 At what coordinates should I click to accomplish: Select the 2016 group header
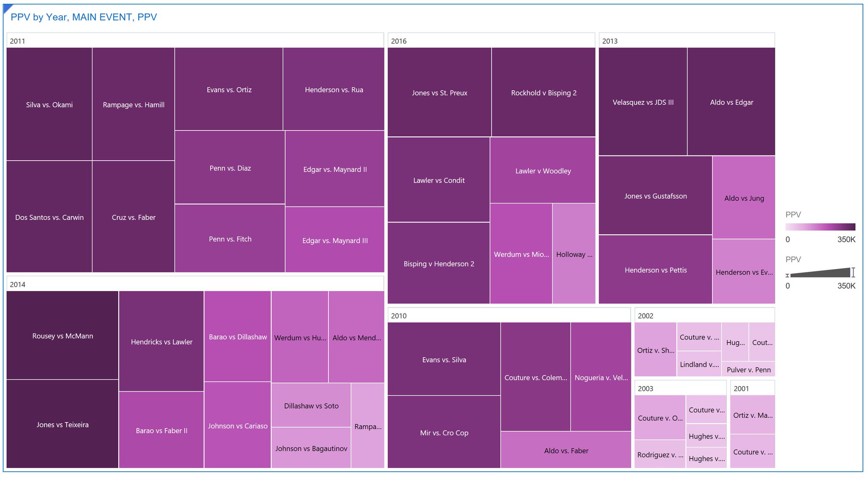pos(491,41)
